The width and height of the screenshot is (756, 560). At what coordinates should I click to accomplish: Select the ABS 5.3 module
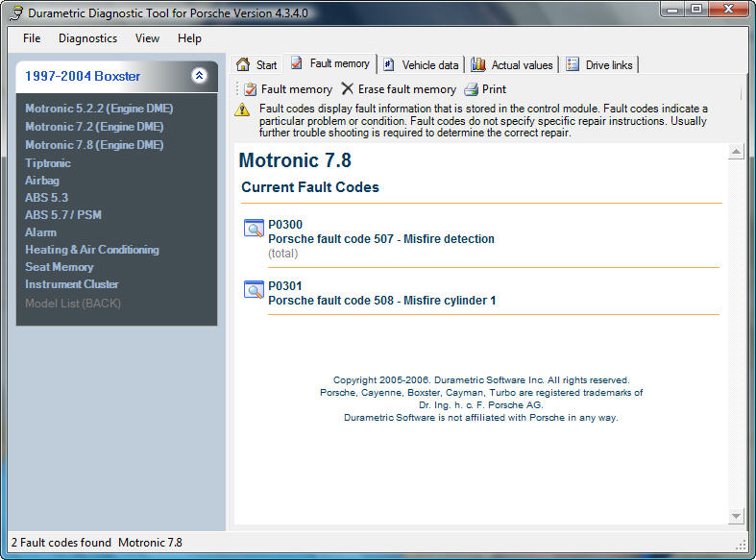tap(46, 198)
